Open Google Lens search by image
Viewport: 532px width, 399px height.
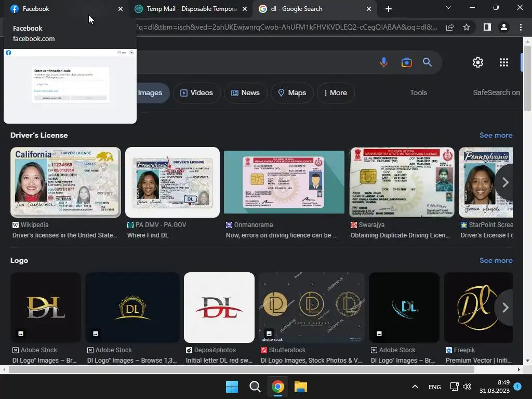406,62
